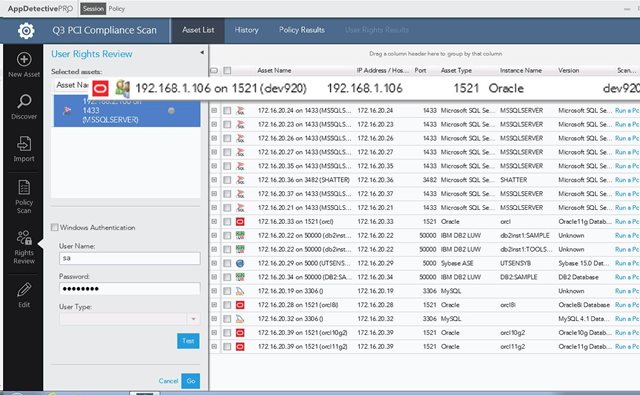This screenshot has width=640, height=395.
Task: Select the Rights Review icon
Action: pyautogui.click(x=24, y=237)
